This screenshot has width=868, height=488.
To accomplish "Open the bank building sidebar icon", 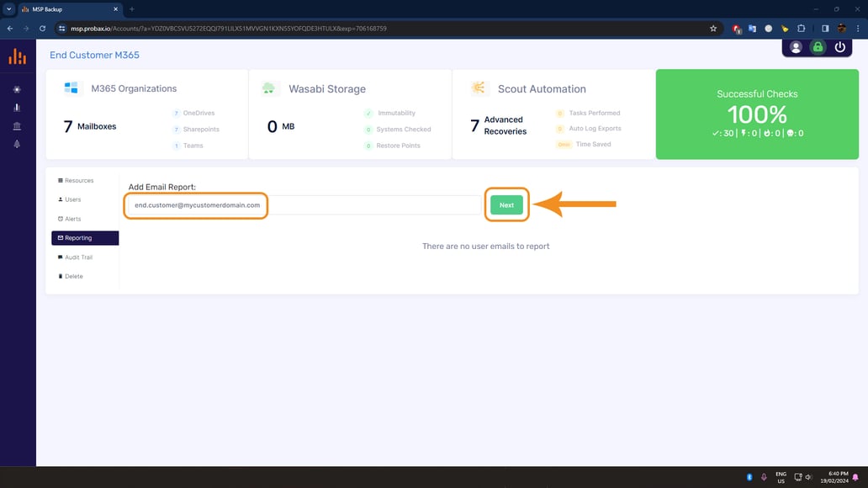I will point(17,125).
